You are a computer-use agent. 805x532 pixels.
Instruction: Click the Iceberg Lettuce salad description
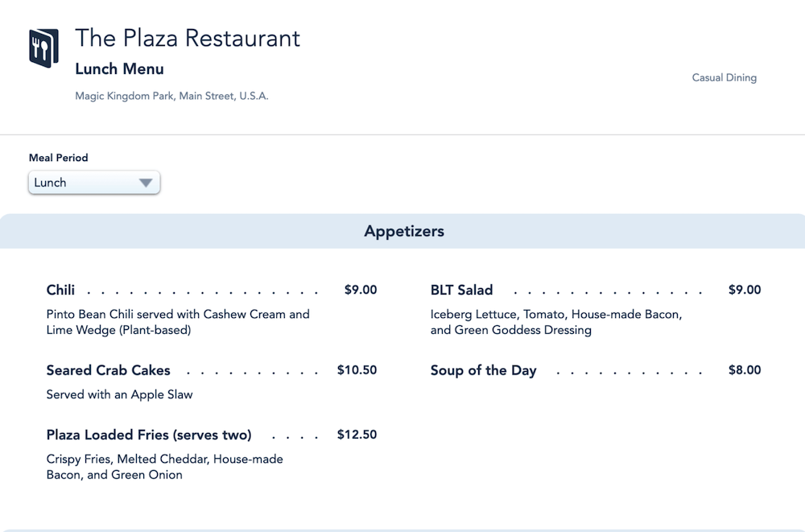pyautogui.click(x=556, y=322)
